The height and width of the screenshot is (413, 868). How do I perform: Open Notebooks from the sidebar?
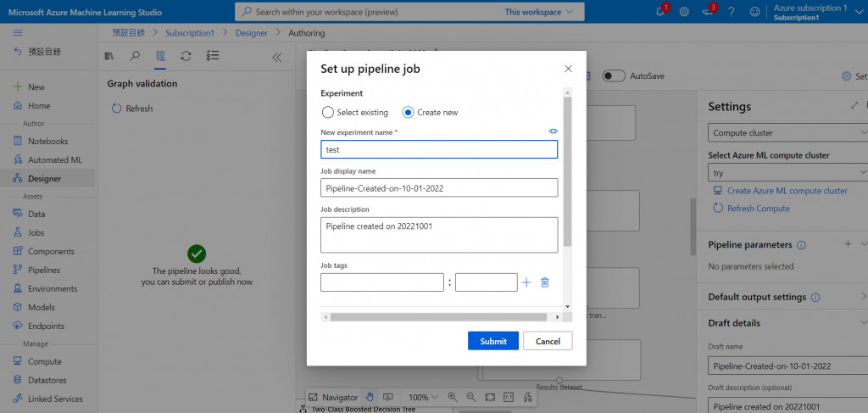tap(47, 141)
